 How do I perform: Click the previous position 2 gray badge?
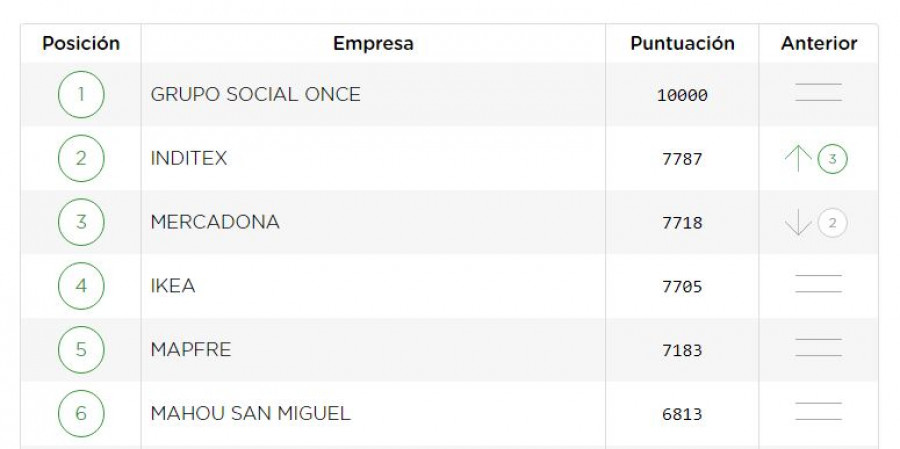(832, 223)
